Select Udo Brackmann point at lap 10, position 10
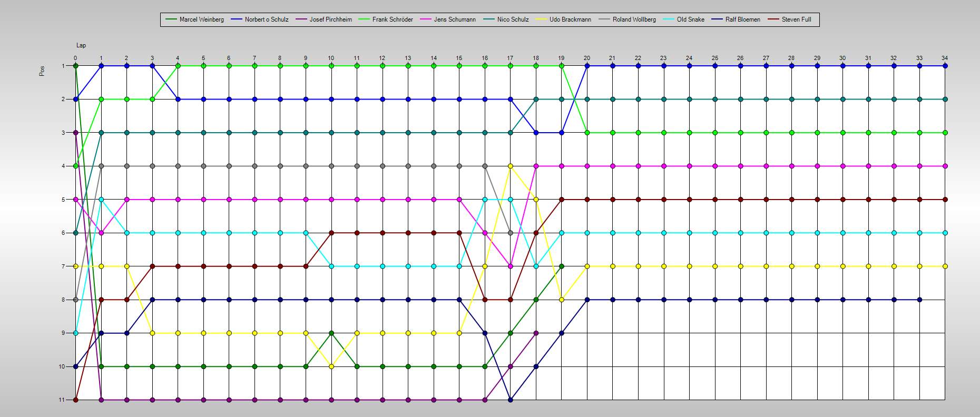The width and height of the screenshot is (980, 417). click(x=331, y=366)
